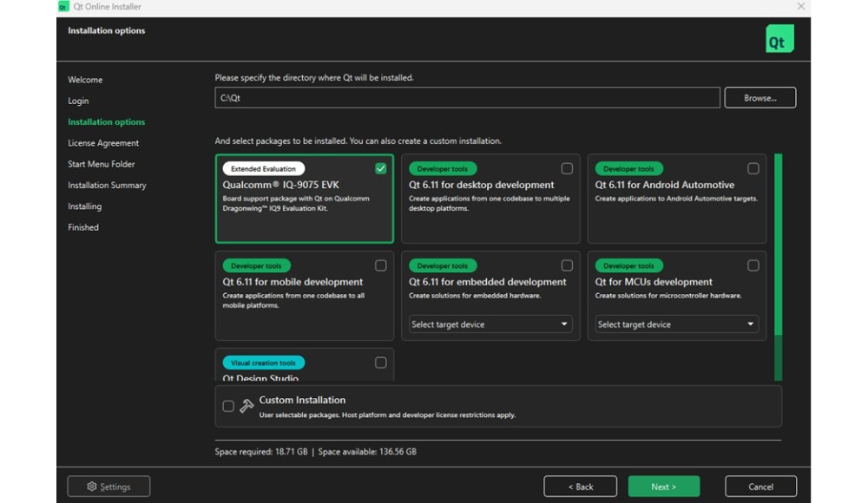Click the installation directory C:\Qt input field

tap(467, 98)
